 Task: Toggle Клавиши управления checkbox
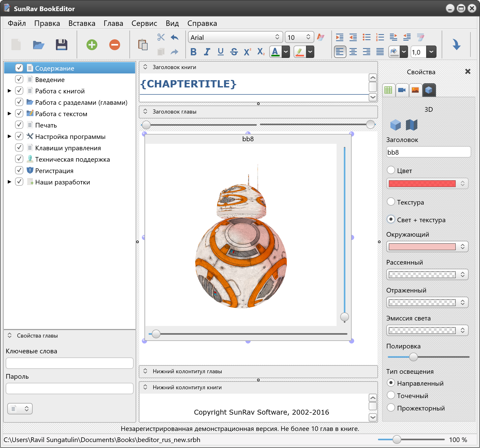click(x=19, y=147)
